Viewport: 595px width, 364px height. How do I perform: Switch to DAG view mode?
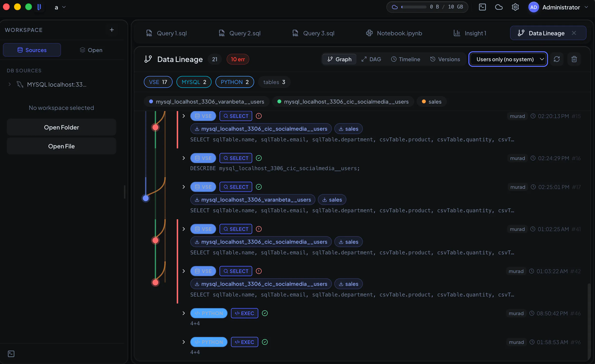click(371, 59)
